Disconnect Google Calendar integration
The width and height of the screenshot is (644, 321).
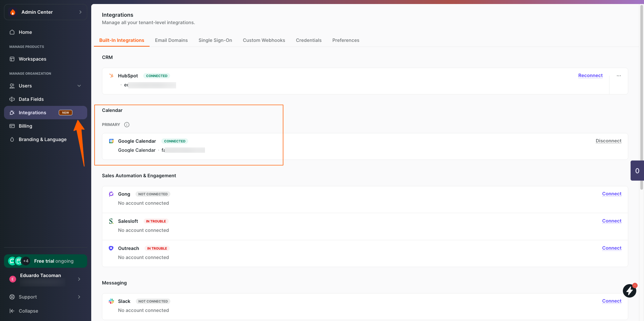tap(608, 141)
